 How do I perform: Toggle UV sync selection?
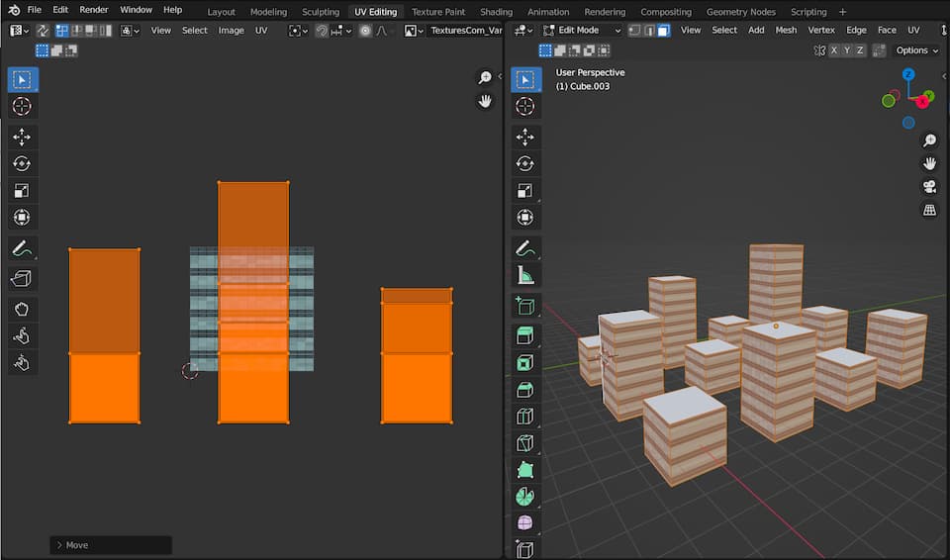point(44,30)
